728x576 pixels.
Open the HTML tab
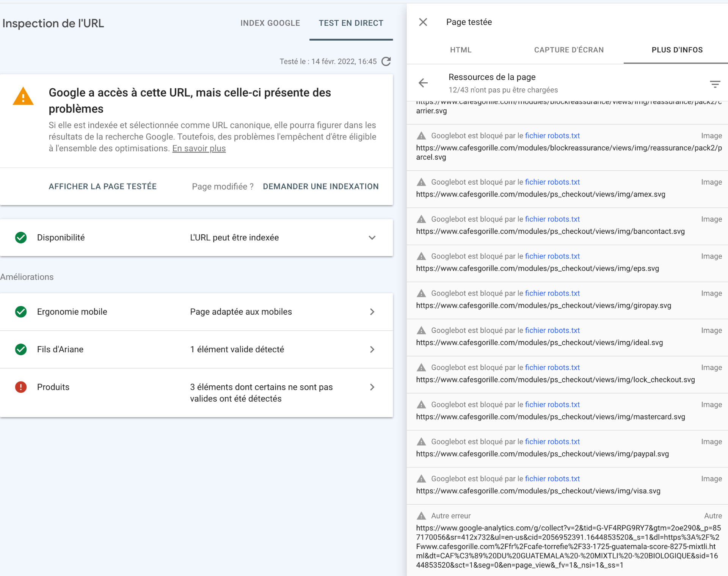point(461,50)
